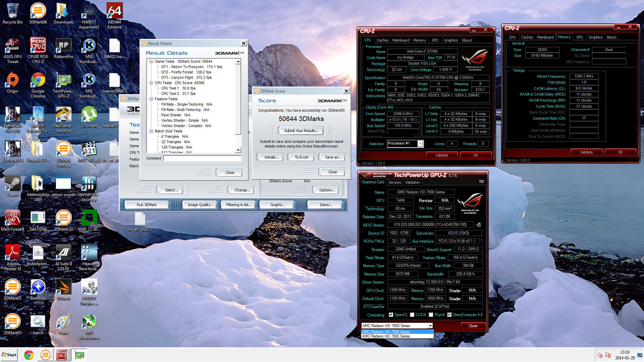Open CPUID ROG CPU-Z desktop icon
Viewport: 644px width, 362px height.
(x=38, y=50)
